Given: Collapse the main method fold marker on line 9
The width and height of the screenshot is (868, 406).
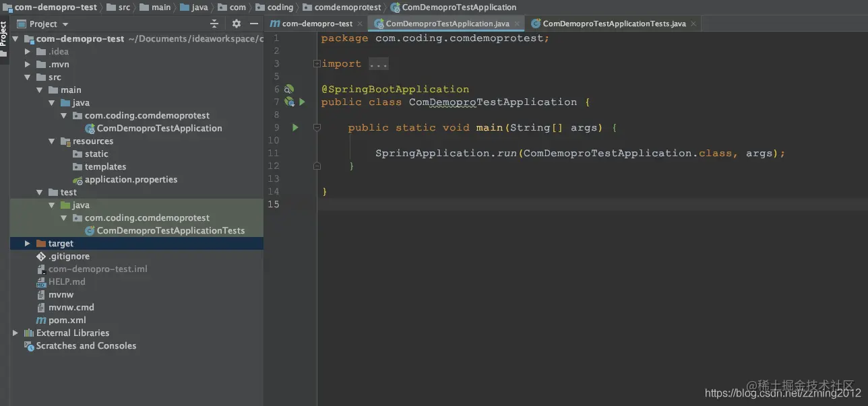Looking at the screenshot, I should [x=317, y=127].
